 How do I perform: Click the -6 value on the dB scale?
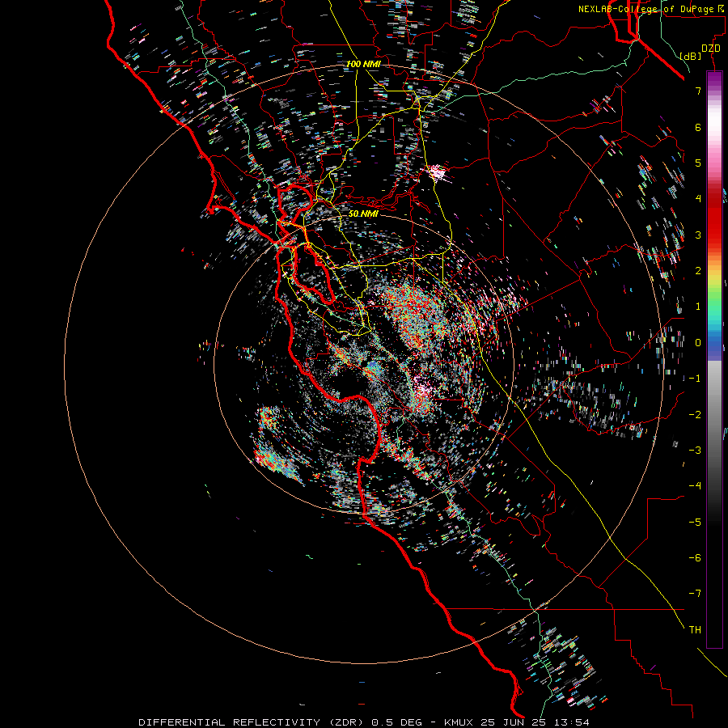695,558
